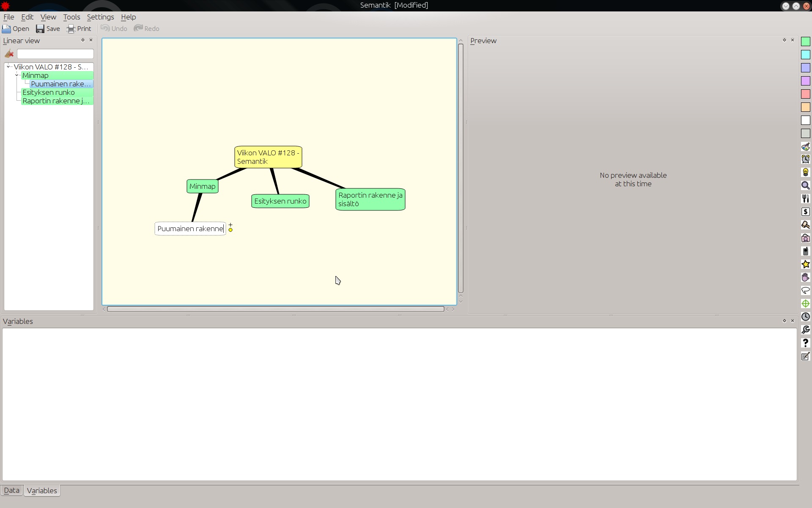This screenshot has height=508, width=812.
Task: Select Puumainen rake… tree item
Action: [61, 84]
